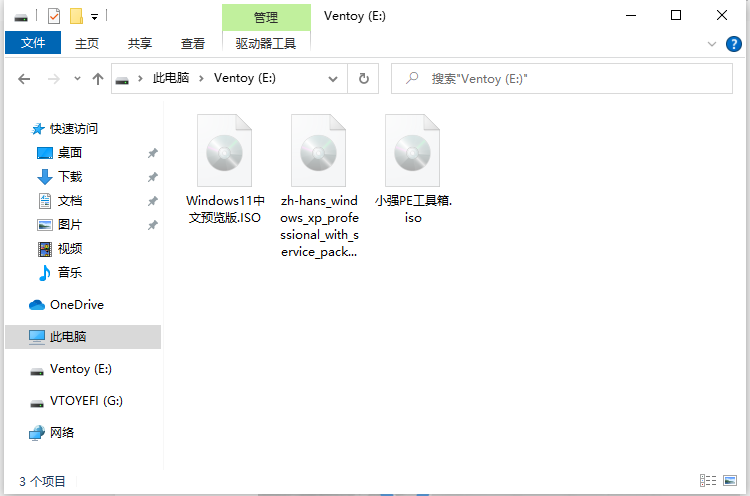Select 此电脑 in the navigation pane

83,337
